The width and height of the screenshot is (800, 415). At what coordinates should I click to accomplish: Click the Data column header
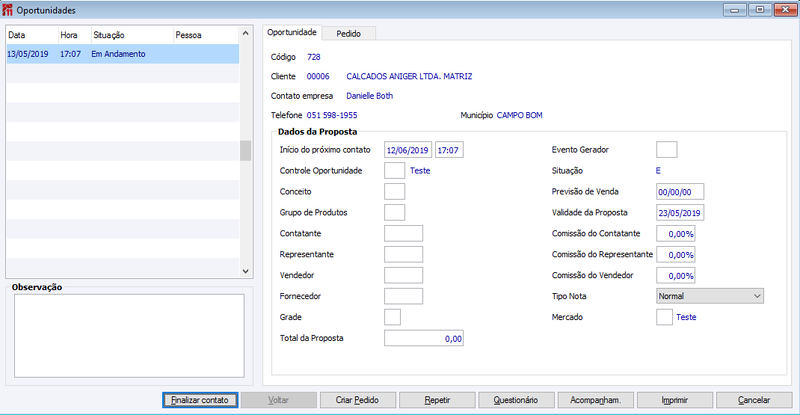[x=32, y=35]
